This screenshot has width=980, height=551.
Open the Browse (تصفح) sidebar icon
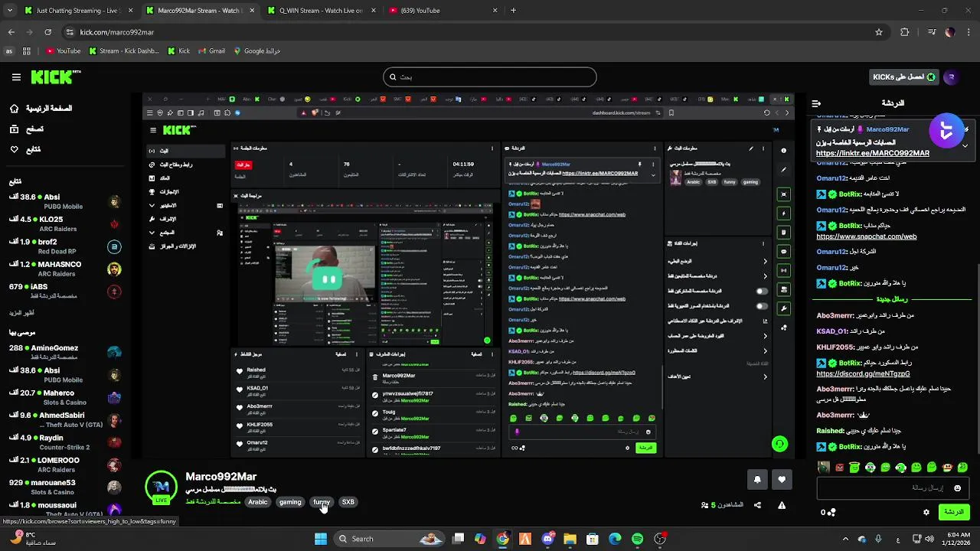click(x=14, y=129)
